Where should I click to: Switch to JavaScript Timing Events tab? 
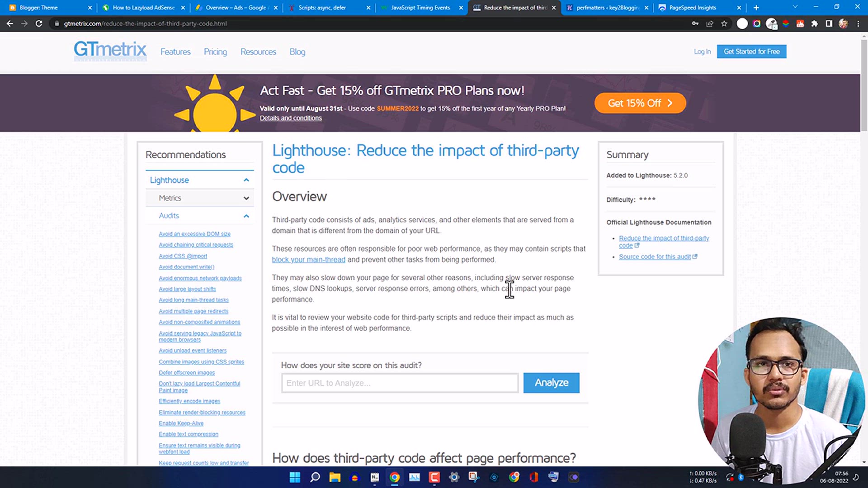pos(420,8)
